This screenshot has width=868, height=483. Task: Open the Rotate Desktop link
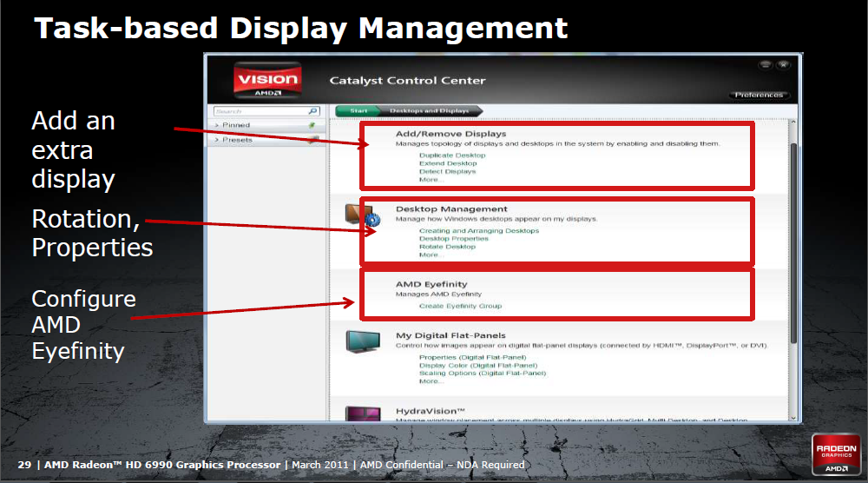(447, 247)
